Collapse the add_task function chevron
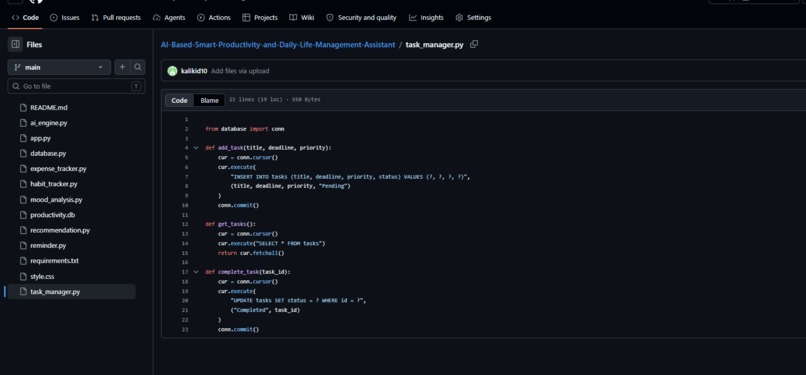 point(196,148)
